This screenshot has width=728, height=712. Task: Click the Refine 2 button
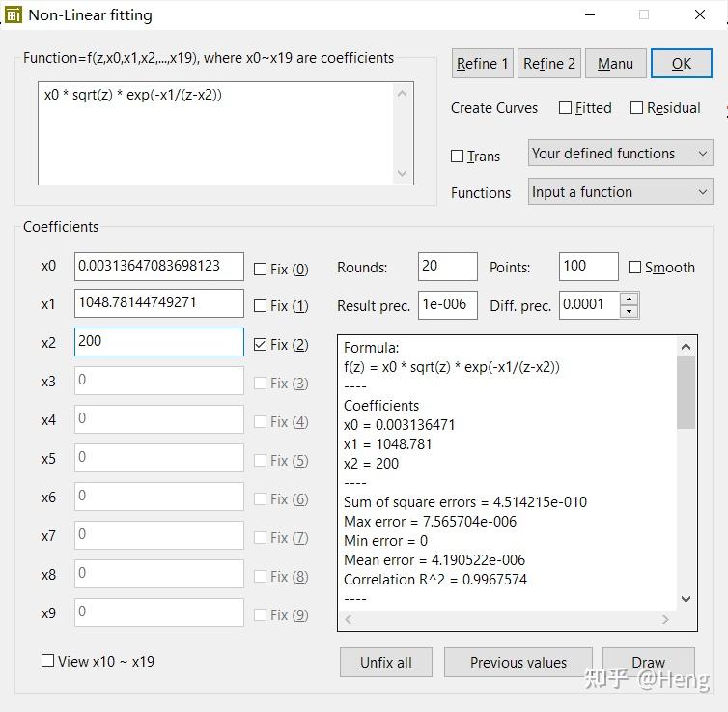(x=548, y=64)
